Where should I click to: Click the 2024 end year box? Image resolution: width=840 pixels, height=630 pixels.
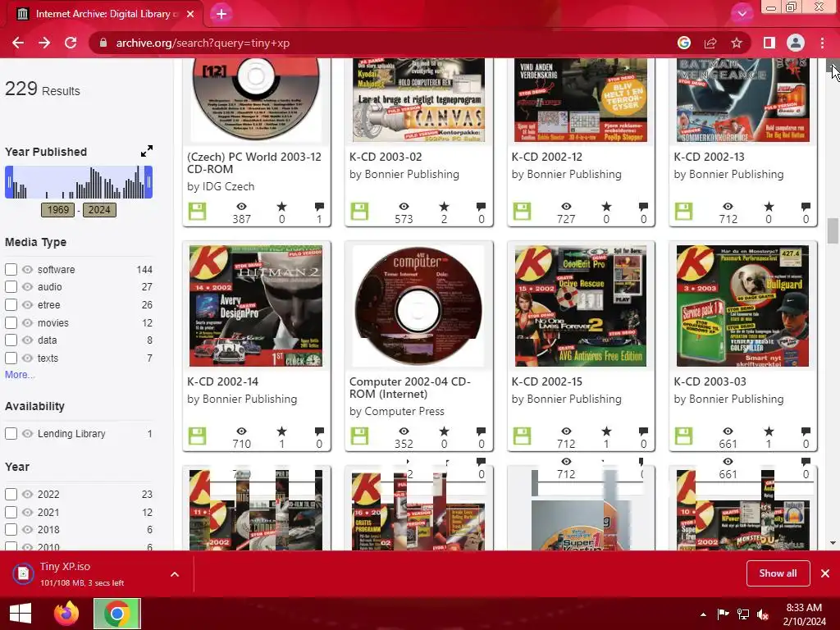click(x=99, y=209)
